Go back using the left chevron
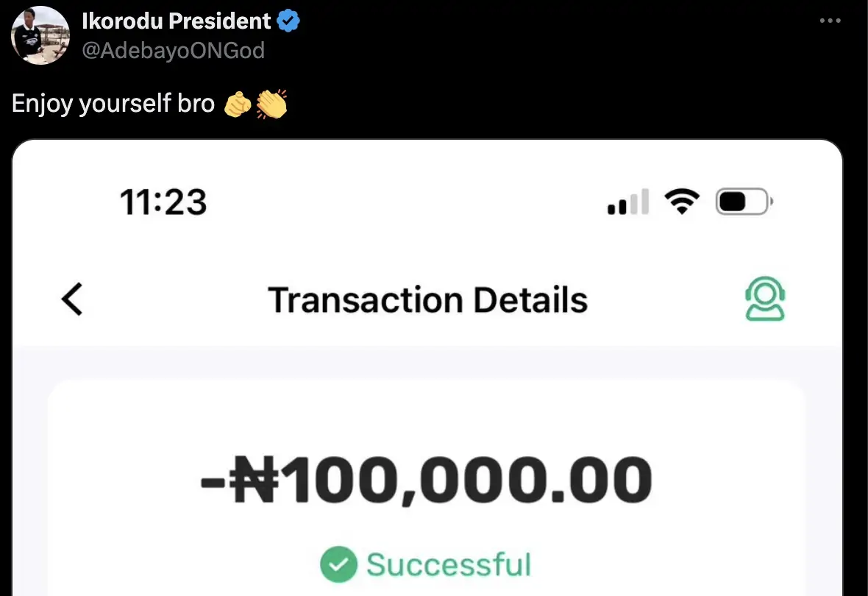868x596 pixels. tap(72, 300)
